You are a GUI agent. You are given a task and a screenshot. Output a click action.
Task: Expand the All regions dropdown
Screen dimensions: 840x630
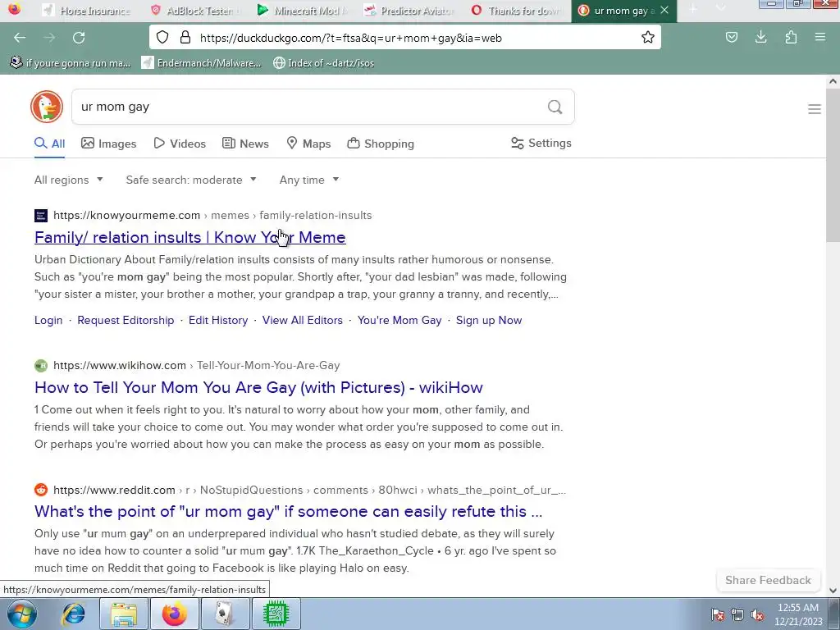pos(69,180)
